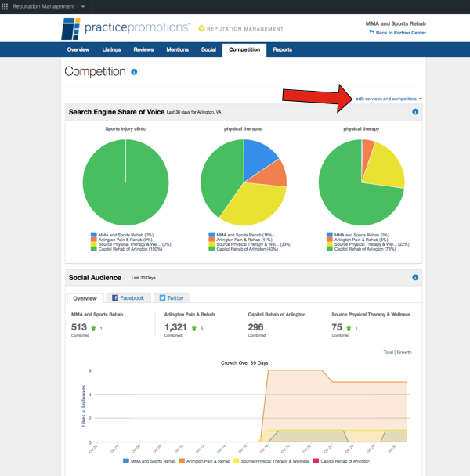
Task: Click the Twitter bird icon on tab
Action: click(162, 297)
